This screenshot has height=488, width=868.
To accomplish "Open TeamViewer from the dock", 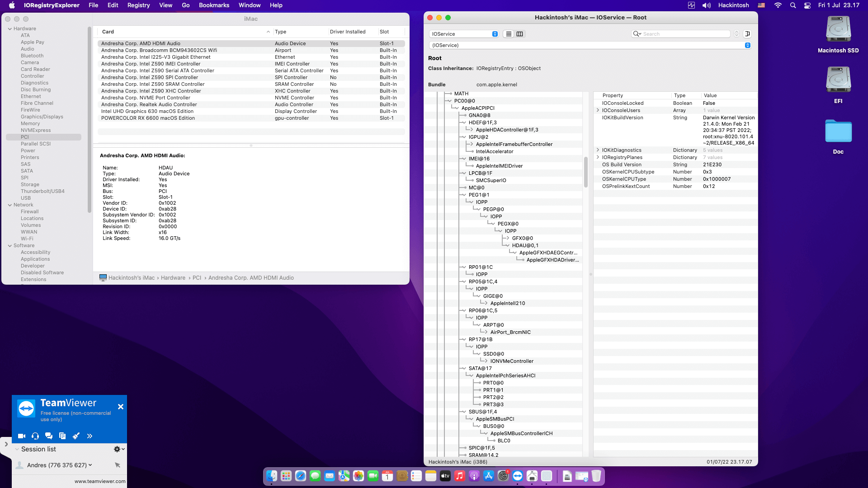I will click(x=518, y=476).
